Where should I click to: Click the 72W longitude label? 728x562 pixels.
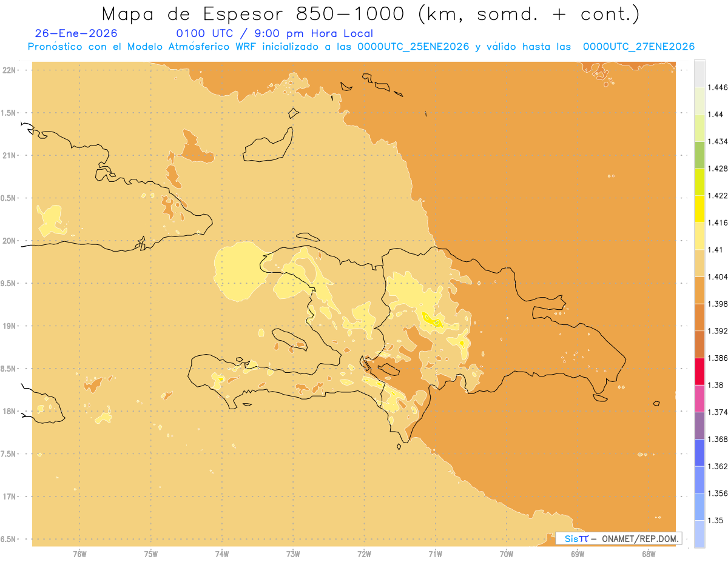pos(364,554)
